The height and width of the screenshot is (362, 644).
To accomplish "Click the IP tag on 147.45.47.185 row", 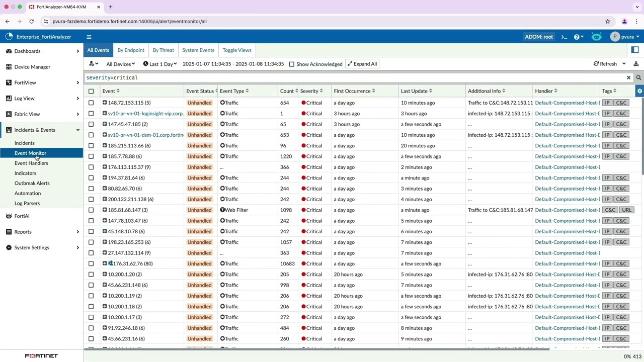I will click(x=607, y=124).
